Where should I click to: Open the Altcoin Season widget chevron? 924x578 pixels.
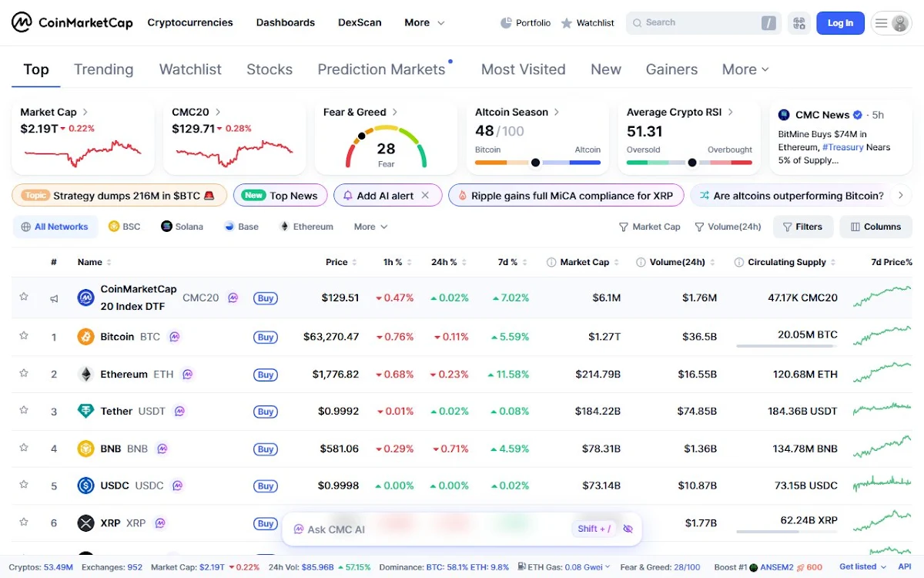557,112
